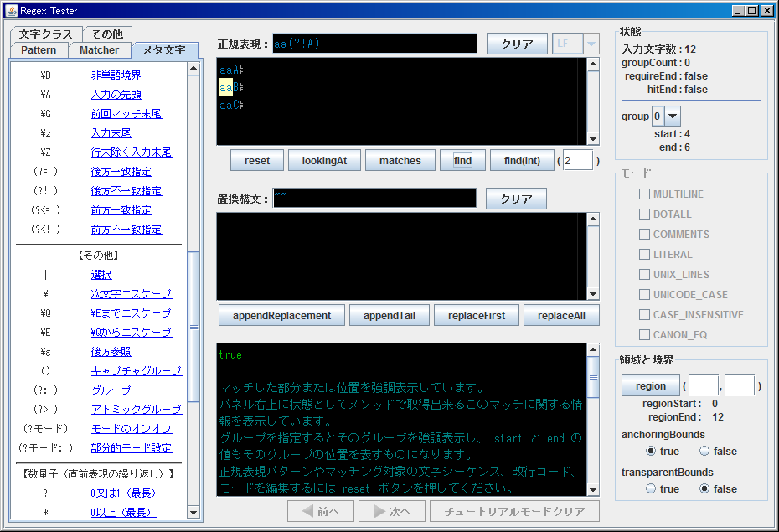Open the group number dropdown
The image size is (779, 532).
click(673, 116)
